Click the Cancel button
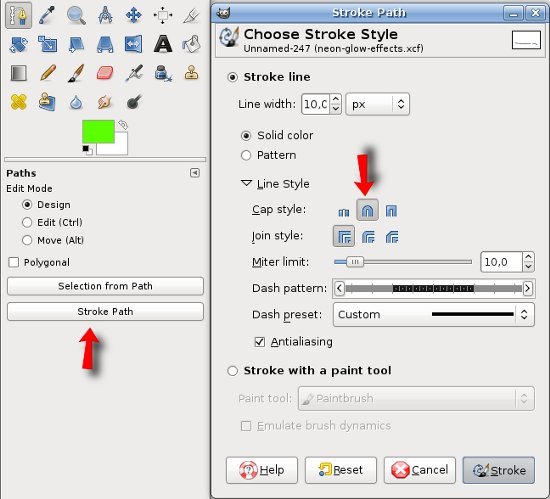 420,470
